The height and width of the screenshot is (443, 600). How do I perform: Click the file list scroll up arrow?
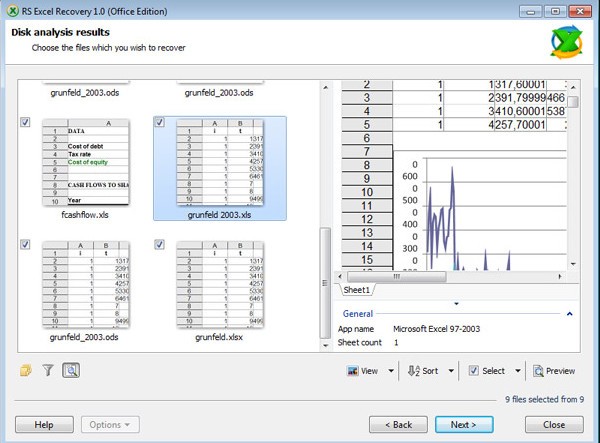(x=325, y=88)
